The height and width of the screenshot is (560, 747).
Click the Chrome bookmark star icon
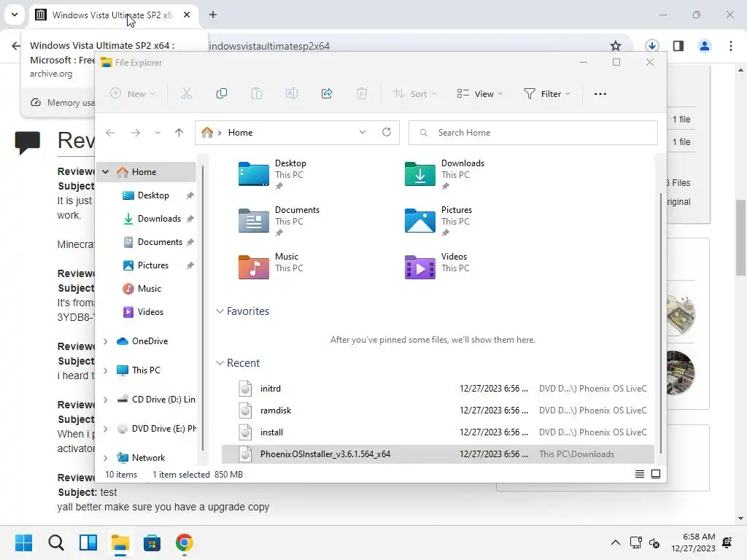click(616, 46)
